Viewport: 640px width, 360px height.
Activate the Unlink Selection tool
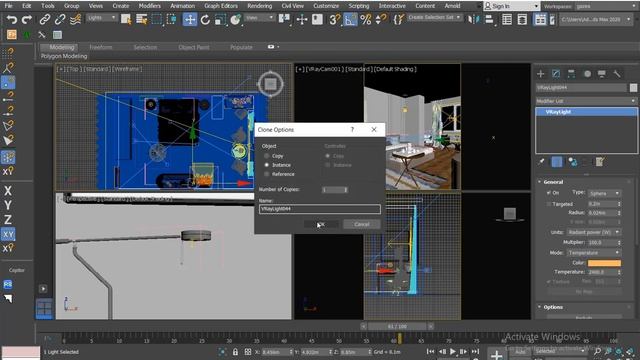(x=60, y=19)
